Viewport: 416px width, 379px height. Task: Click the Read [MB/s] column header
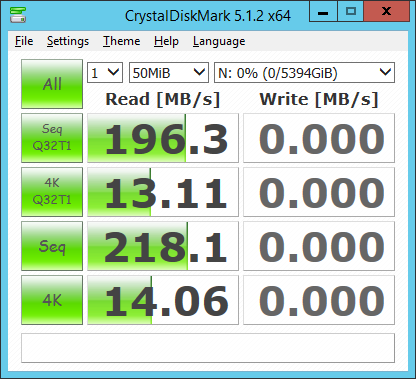(163, 99)
